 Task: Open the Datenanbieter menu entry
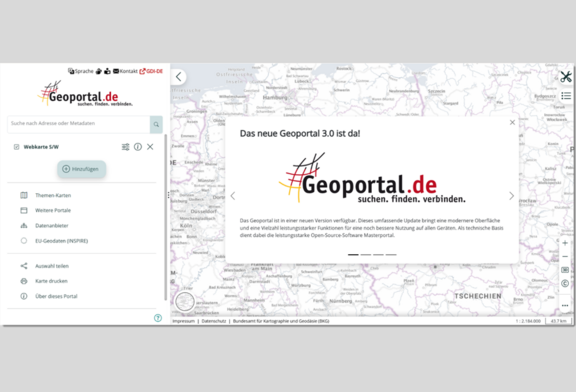(44, 226)
